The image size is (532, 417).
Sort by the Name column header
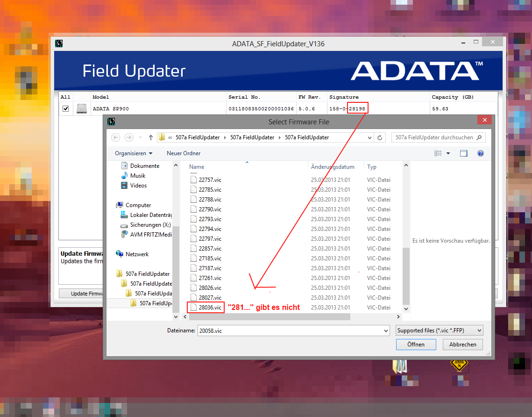[x=197, y=167]
